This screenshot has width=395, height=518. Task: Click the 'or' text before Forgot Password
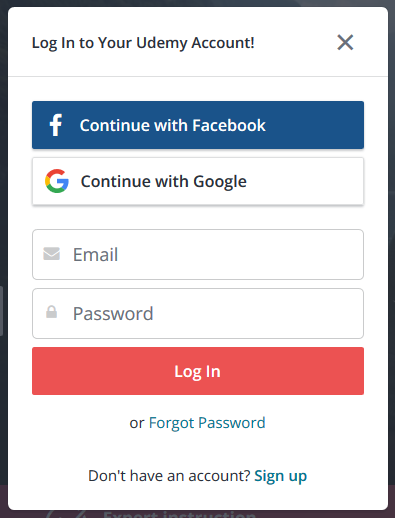pos(137,424)
